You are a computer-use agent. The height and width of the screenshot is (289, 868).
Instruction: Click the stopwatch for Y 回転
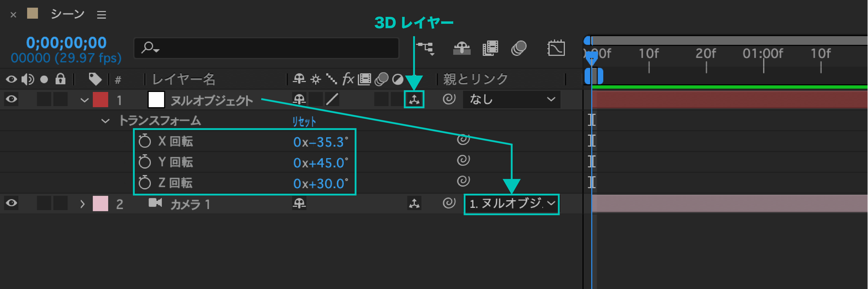[x=144, y=162]
